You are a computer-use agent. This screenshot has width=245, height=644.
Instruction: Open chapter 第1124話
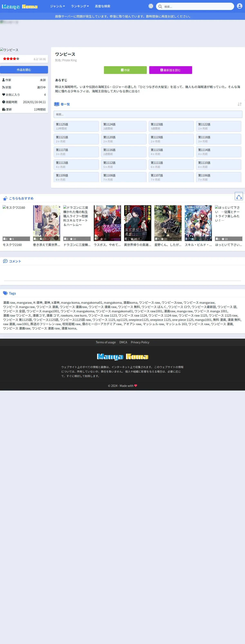coord(124,126)
